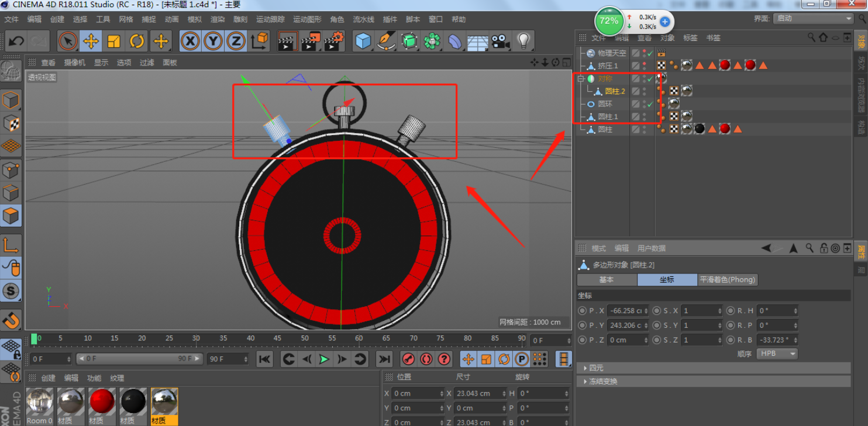Click the P.X position field

tap(628, 311)
